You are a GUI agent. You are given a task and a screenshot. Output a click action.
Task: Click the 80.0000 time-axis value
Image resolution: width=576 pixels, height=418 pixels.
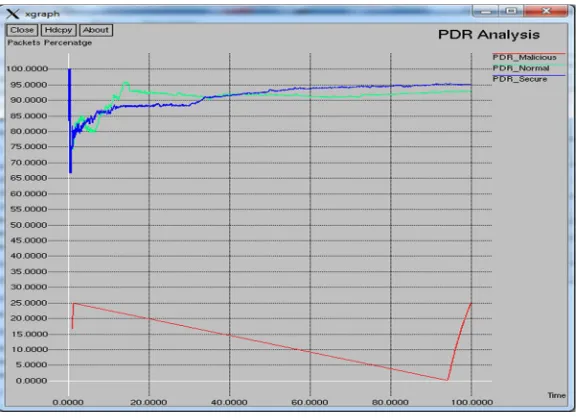point(390,402)
